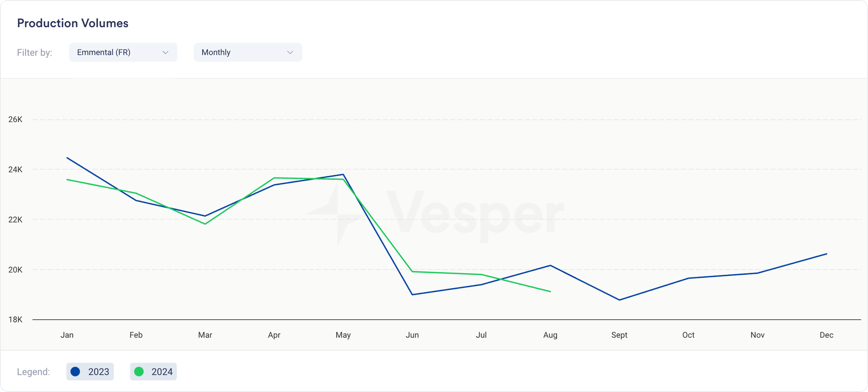Click the 2023 line's December endpoint
868x392 pixels.
pyautogui.click(x=826, y=254)
